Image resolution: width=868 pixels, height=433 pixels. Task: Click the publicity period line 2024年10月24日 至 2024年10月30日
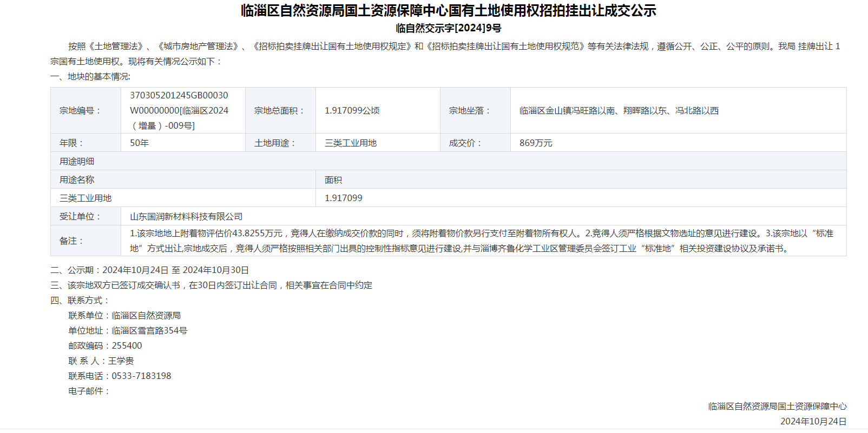[x=175, y=270]
